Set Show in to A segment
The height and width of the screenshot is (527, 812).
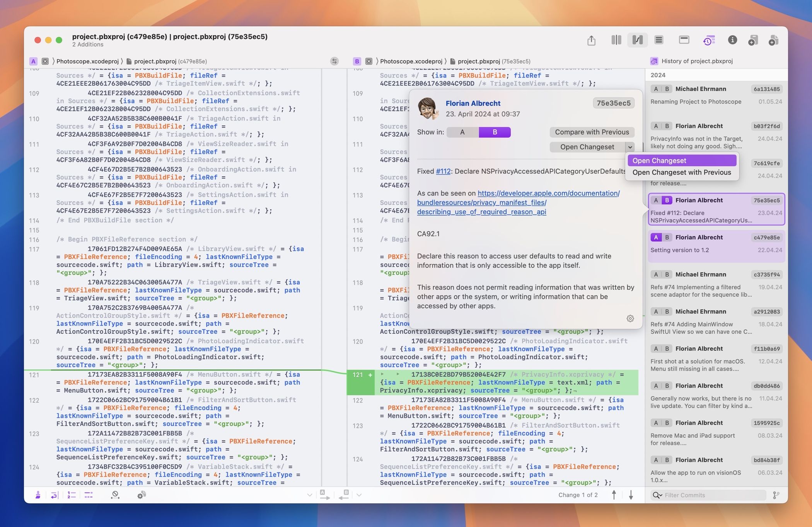462,132
